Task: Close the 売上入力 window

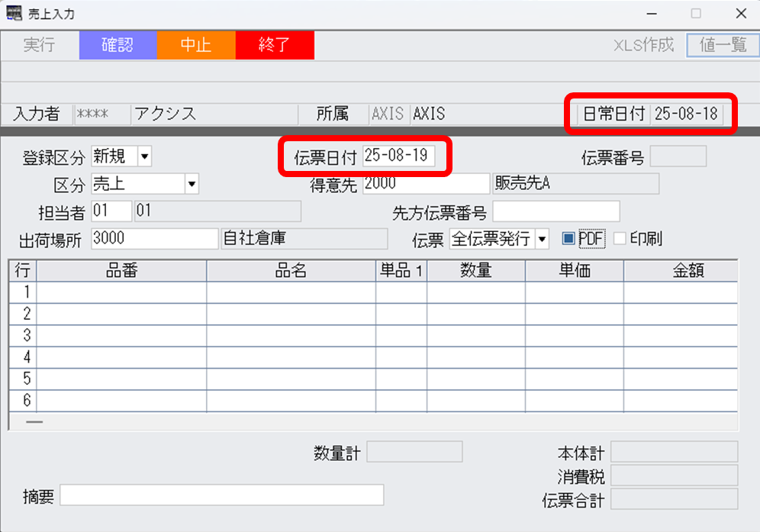Action: click(x=740, y=14)
